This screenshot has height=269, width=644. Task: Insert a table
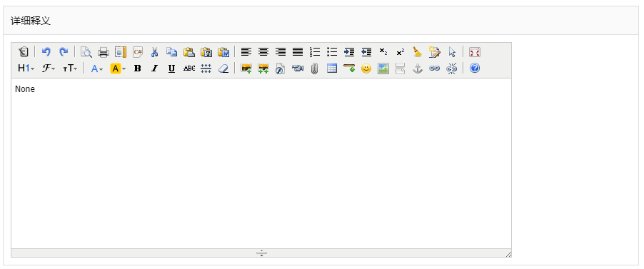tap(332, 68)
